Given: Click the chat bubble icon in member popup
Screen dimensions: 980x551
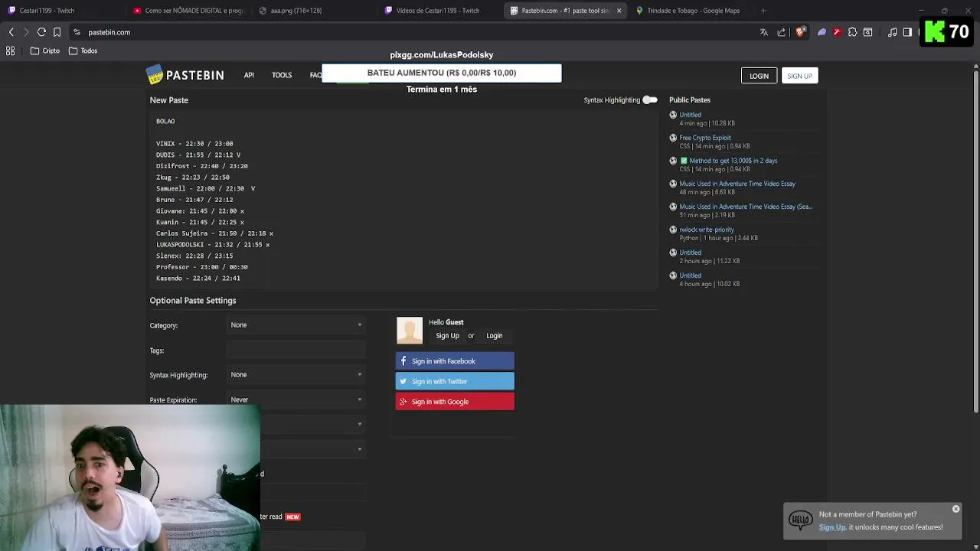Looking at the screenshot, I should [801, 520].
